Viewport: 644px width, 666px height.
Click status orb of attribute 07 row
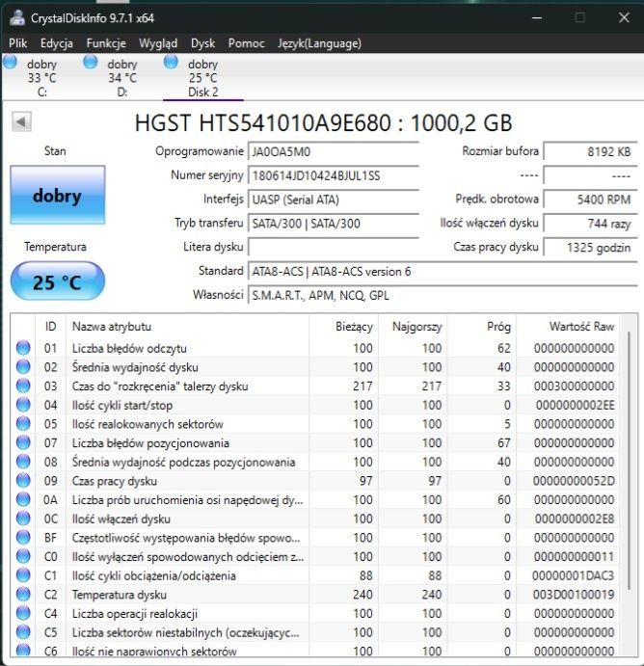point(23,442)
